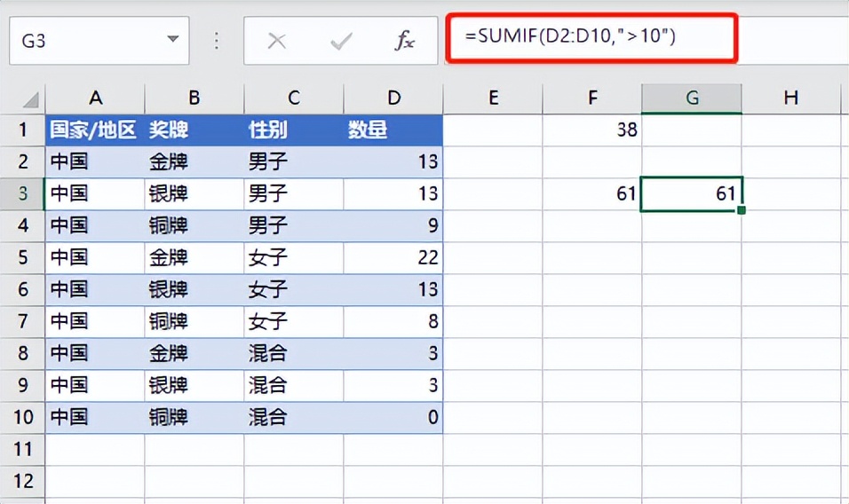Select column F header
This screenshot has width=849, height=504.
point(592,98)
